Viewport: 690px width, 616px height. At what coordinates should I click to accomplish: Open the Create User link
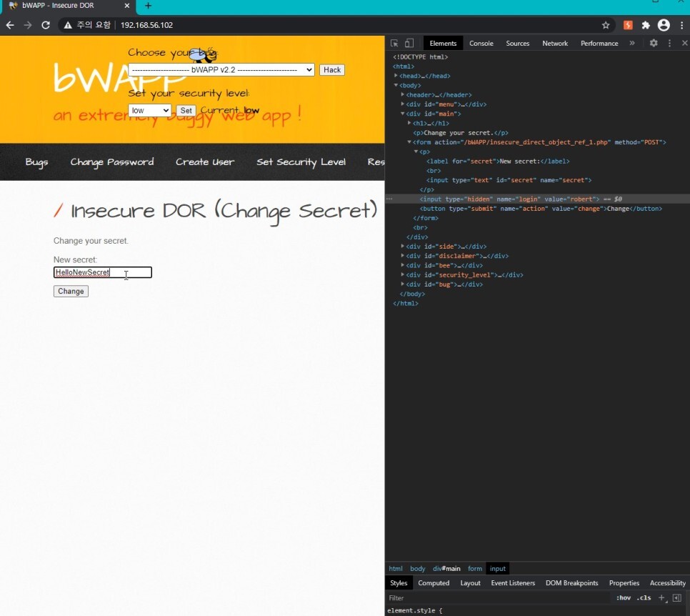pyautogui.click(x=204, y=162)
